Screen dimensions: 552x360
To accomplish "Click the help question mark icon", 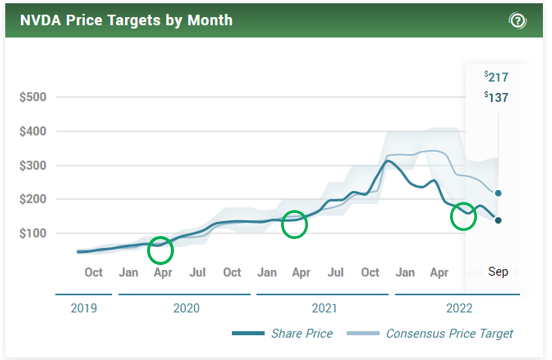I will click(517, 21).
